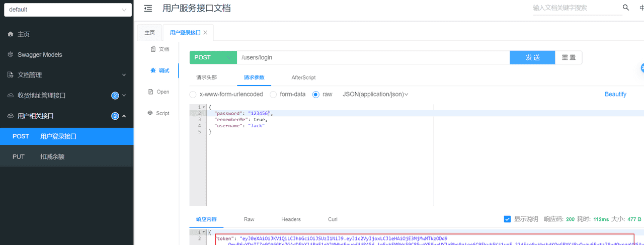Click the Script icon in side panel

(x=150, y=113)
